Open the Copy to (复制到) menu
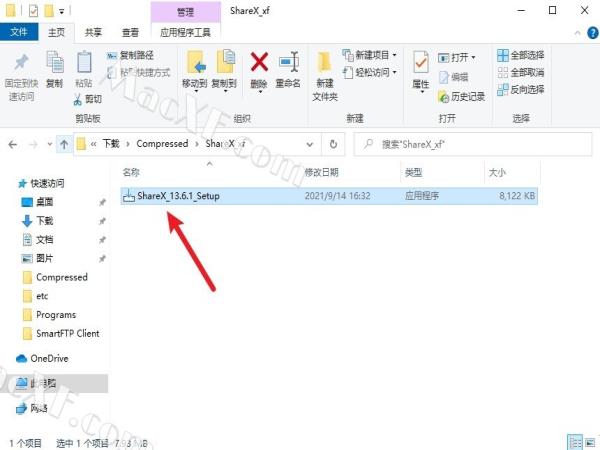Image resolution: width=600 pixels, height=450 pixels. point(224,71)
